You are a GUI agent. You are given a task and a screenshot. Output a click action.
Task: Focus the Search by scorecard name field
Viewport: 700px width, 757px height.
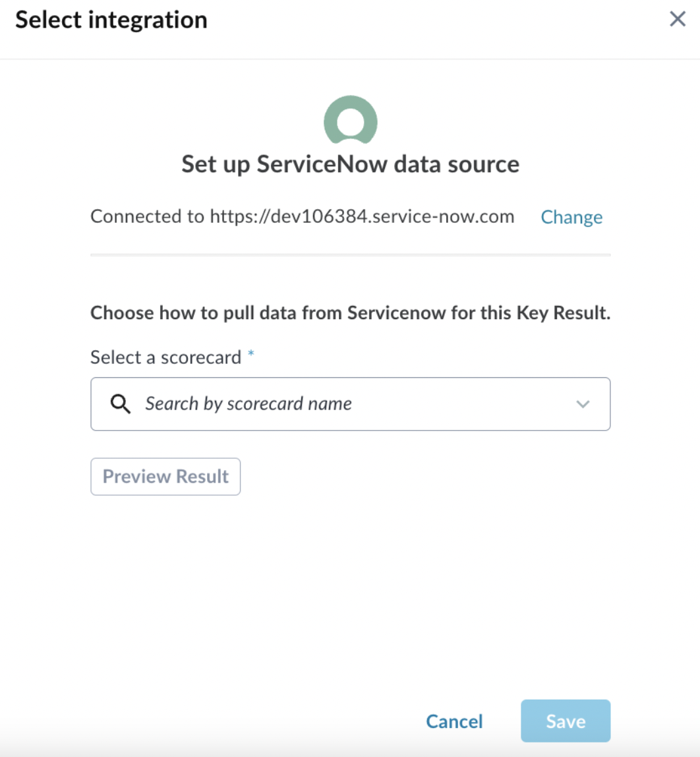click(x=350, y=404)
